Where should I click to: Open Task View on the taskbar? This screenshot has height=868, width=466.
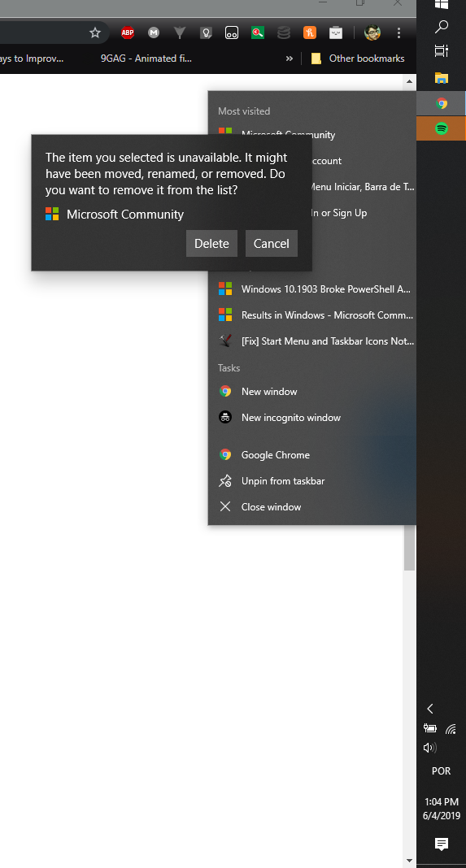(441, 51)
